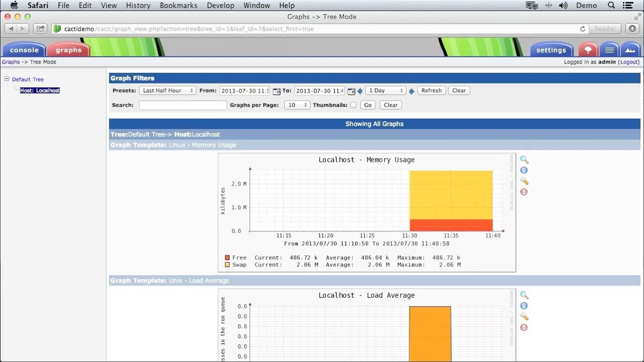Image resolution: width=644 pixels, height=362 pixels.
Task: Open the Demo user menu in menu bar
Action: coord(586,6)
